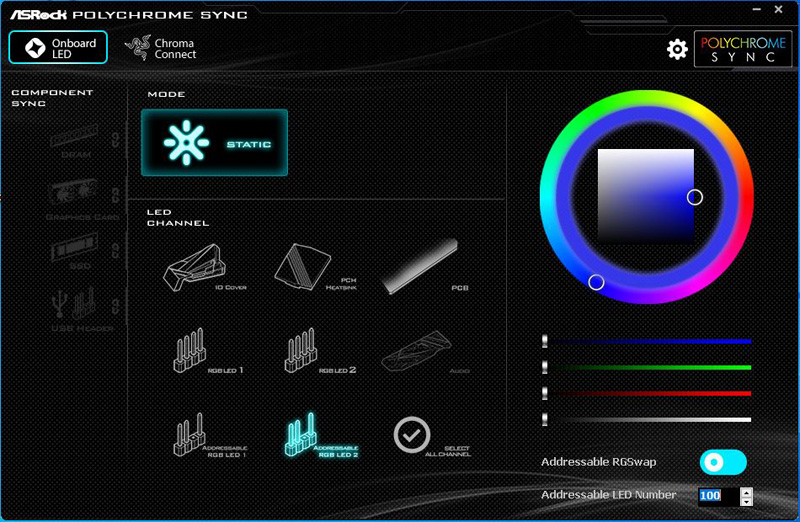Select Addressable RGB LED 2 header
This screenshot has height=522, width=800.
pyautogui.click(x=321, y=435)
